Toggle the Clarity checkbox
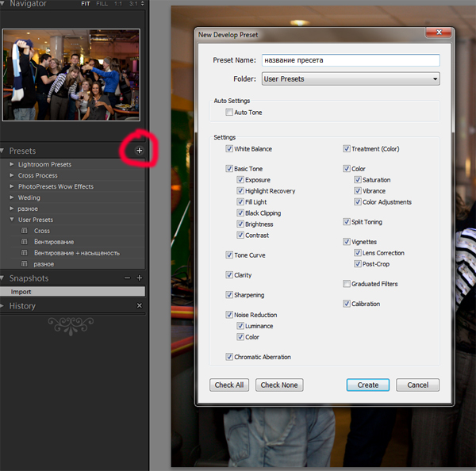Image resolution: width=476 pixels, height=471 pixels. click(x=229, y=275)
